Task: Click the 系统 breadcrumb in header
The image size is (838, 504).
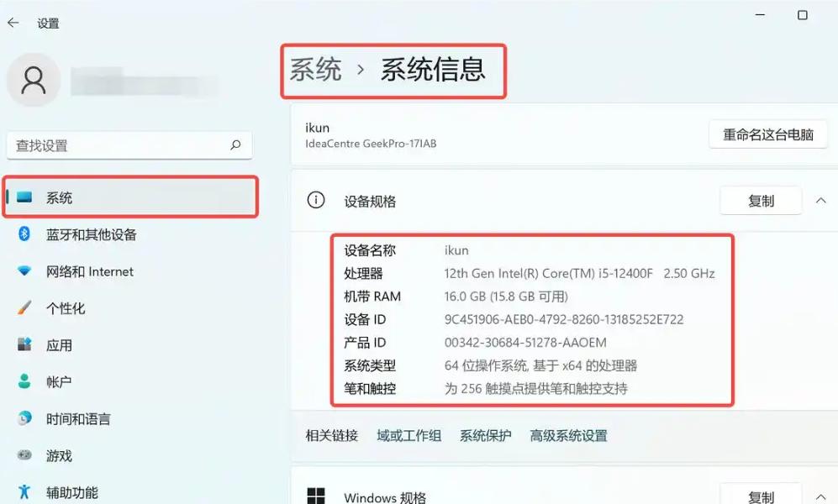Action: coord(316,70)
